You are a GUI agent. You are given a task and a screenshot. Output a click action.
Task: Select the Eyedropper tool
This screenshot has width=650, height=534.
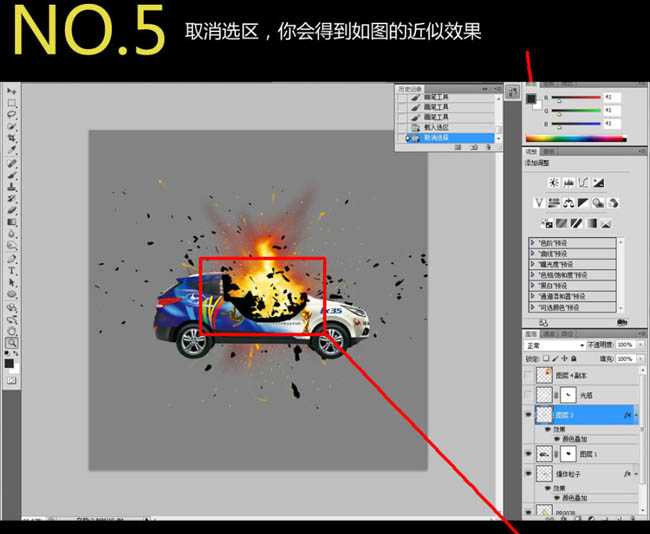11,149
